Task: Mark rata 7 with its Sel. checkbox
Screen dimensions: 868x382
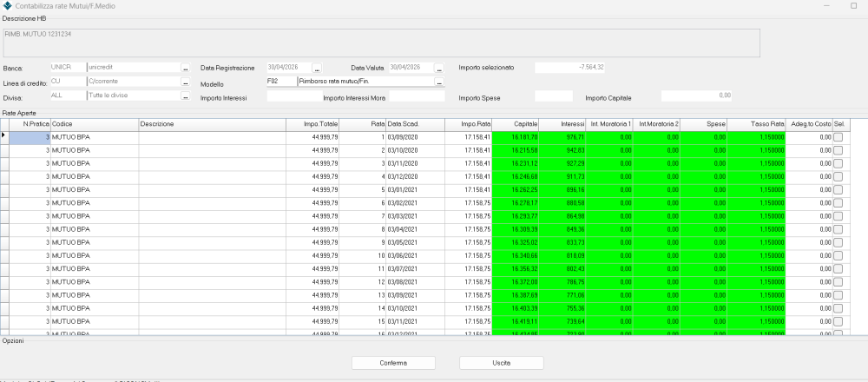Action: [838, 216]
